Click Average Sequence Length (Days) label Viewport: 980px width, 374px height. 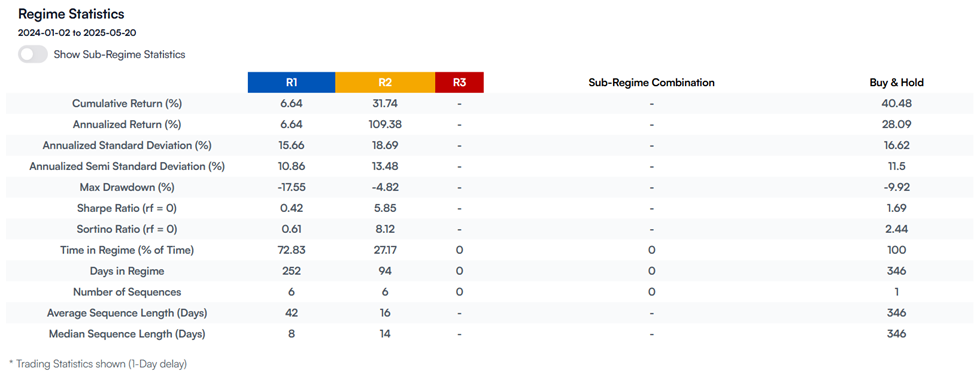coord(127,313)
